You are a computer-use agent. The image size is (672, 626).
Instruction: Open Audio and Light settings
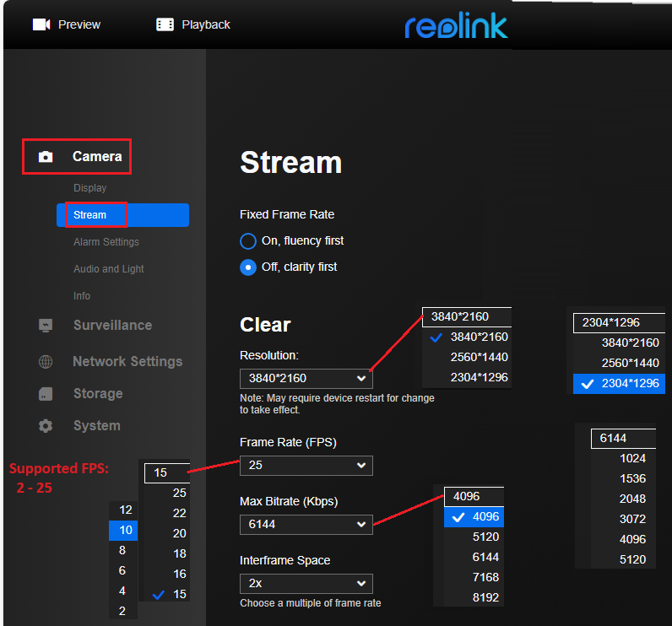point(109,269)
